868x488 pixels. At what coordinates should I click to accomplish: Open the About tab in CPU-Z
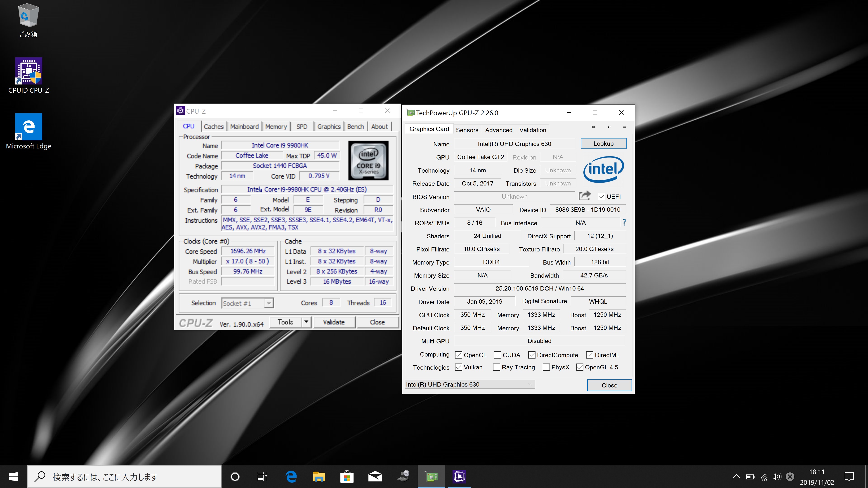point(380,127)
